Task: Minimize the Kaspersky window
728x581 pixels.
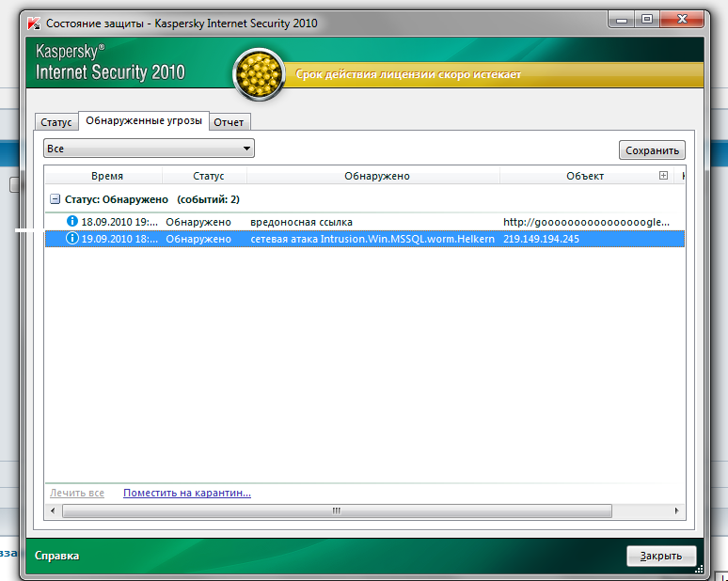Action: pyautogui.click(x=622, y=20)
